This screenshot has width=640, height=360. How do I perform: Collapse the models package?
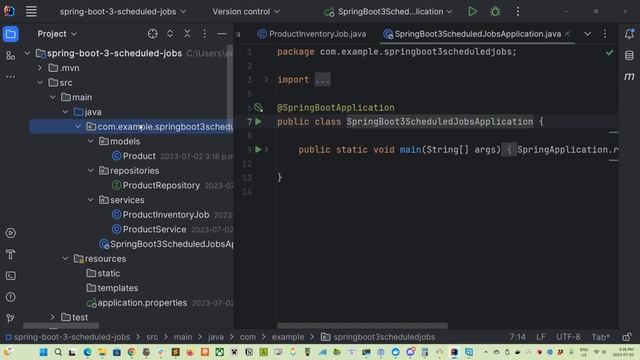(x=91, y=141)
